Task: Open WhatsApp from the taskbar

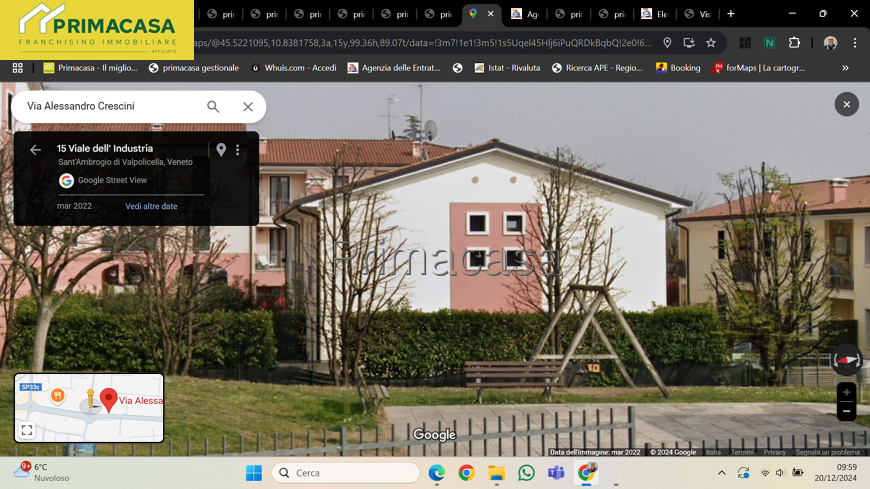Action: [526, 473]
